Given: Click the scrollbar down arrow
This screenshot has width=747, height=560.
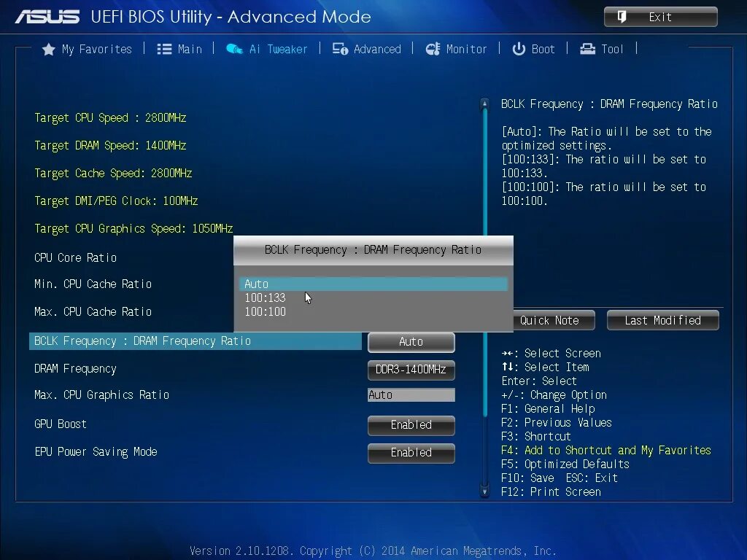Looking at the screenshot, I should [x=484, y=491].
